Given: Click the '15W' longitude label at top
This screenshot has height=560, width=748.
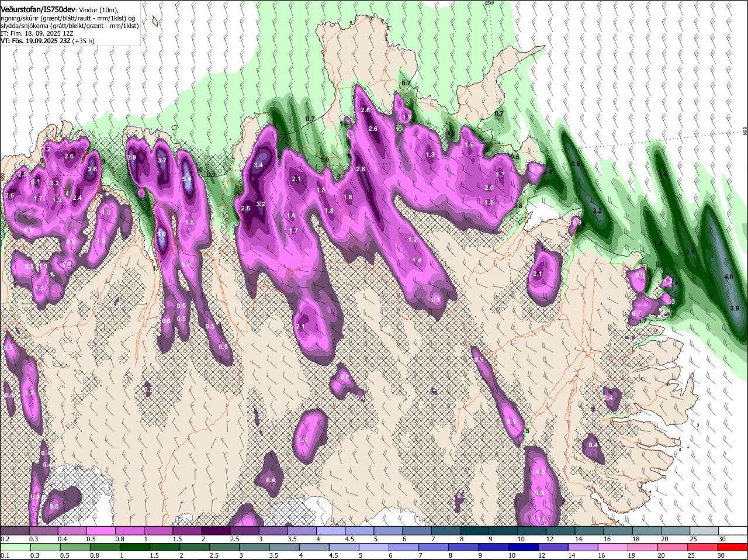Looking at the screenshot, I should tap(489, 3).
